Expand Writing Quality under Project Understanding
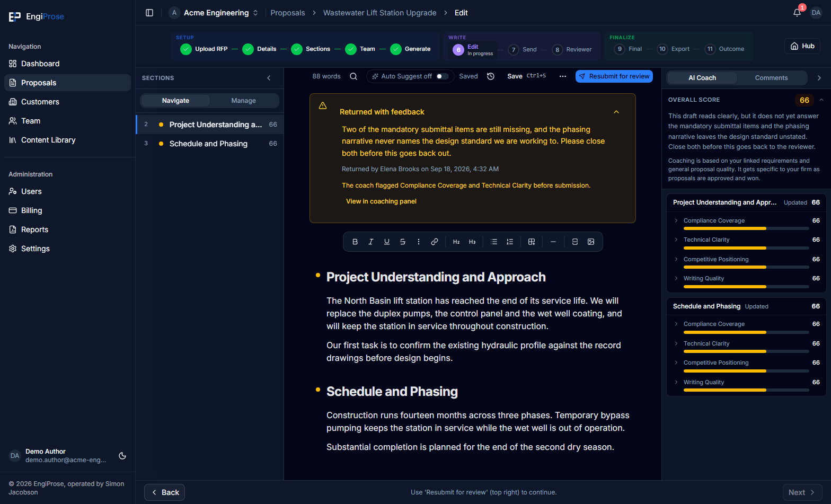 point(676,278)
